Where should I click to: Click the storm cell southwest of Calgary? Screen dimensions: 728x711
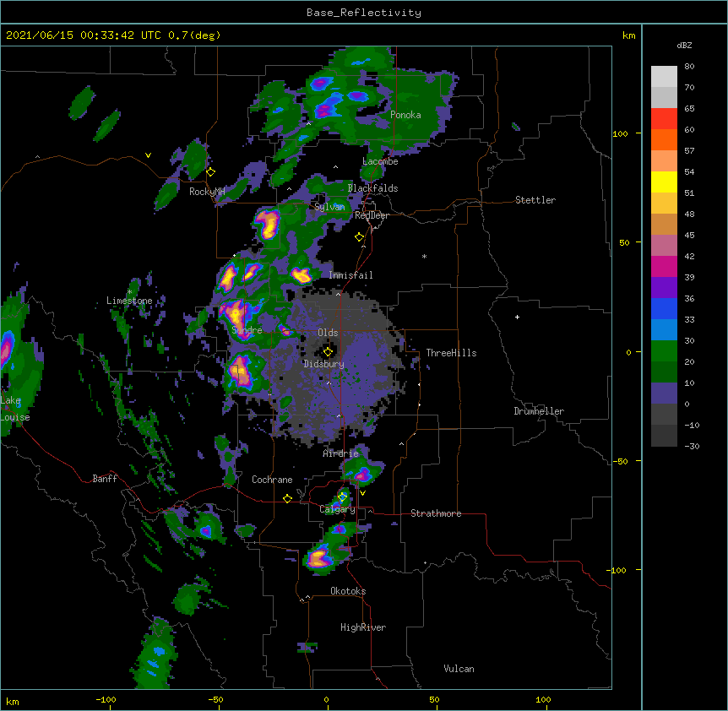(x=319, y=557)
